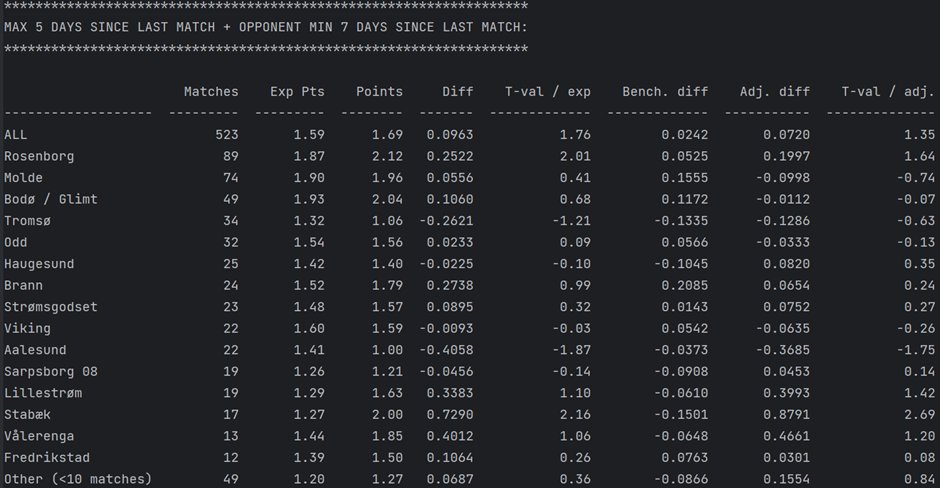Click the 'T-val / adj.' column header
Viewport: 940px width, 488px height.
tap(888, 92)
